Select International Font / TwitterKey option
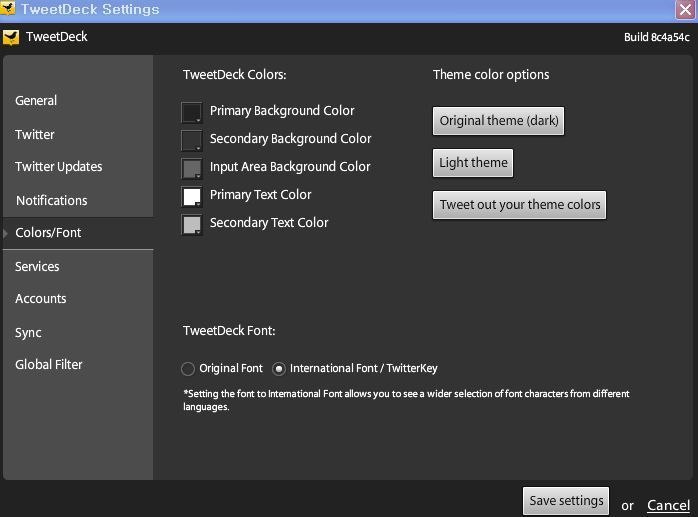Viewport: 698px width, 517px height. coord(279,369)
